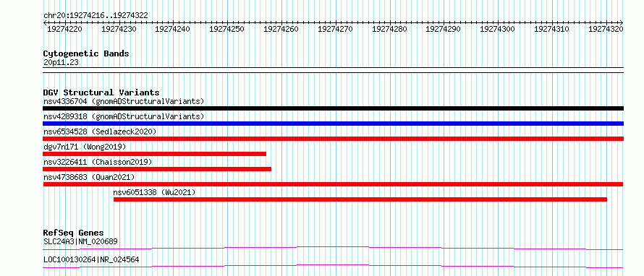Image resolution: width=644 pixels, height=276 pixels.
Task: Click the red dgv7n171 variant bar
Action: tap(154, 154)
